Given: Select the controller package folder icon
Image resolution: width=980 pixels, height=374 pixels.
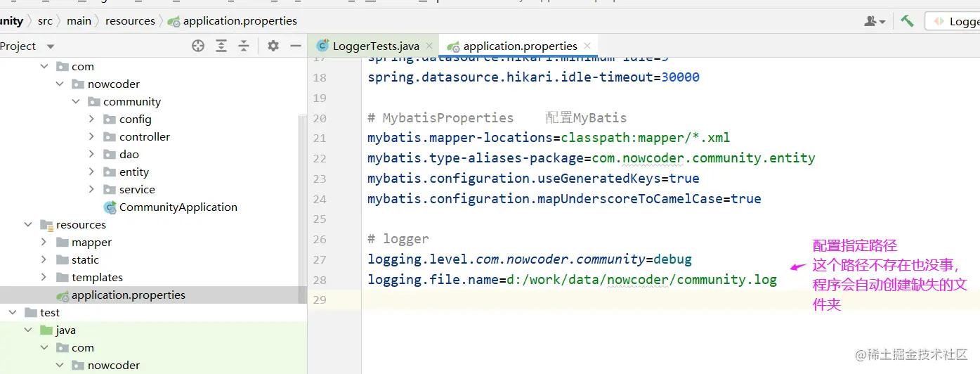Looking at the screenshot, I should (x=109, y=136).
